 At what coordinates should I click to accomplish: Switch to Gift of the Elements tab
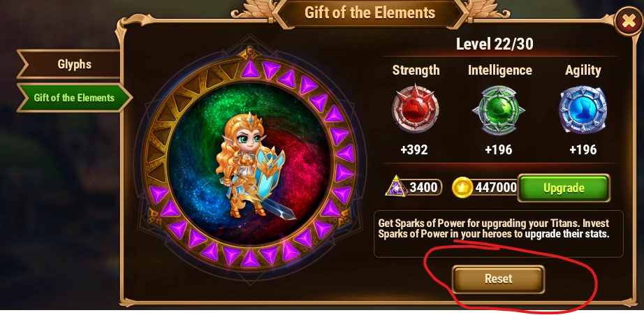[74, 98]
